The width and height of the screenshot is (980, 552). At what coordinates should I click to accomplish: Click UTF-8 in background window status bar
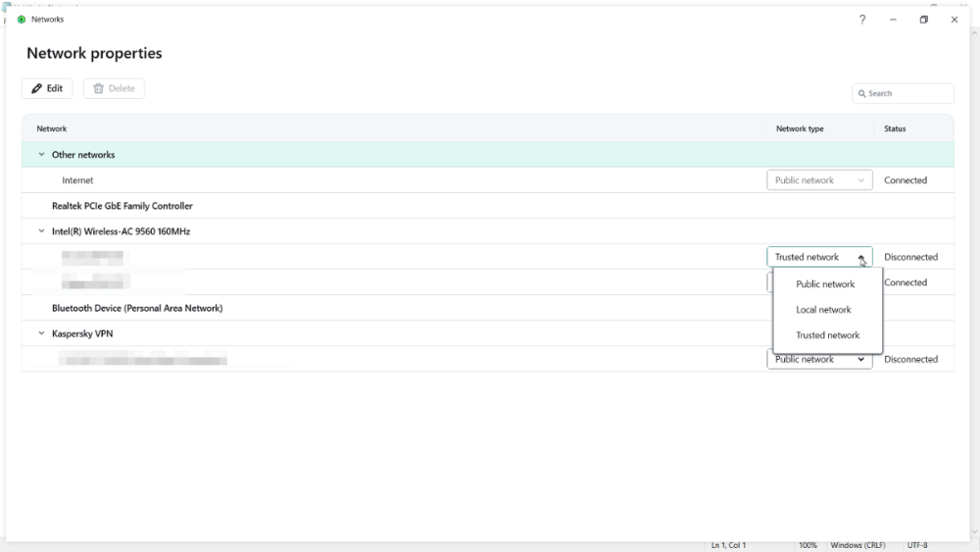917,545
